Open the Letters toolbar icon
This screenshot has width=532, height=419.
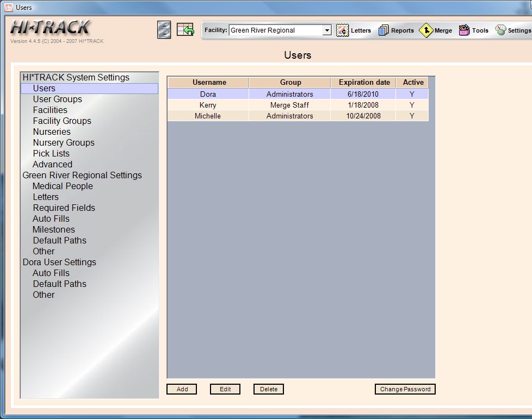tap(342, 30)
